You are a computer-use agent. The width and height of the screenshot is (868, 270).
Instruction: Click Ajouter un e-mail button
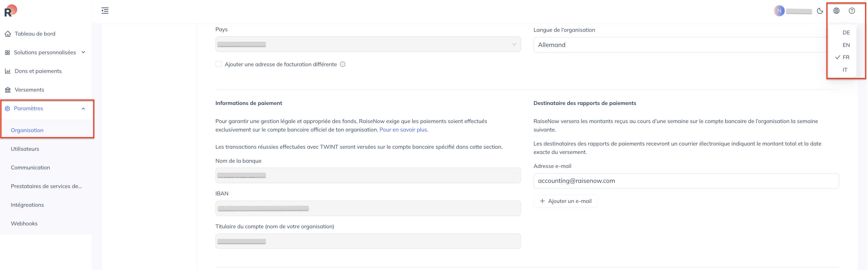[565, 201]
